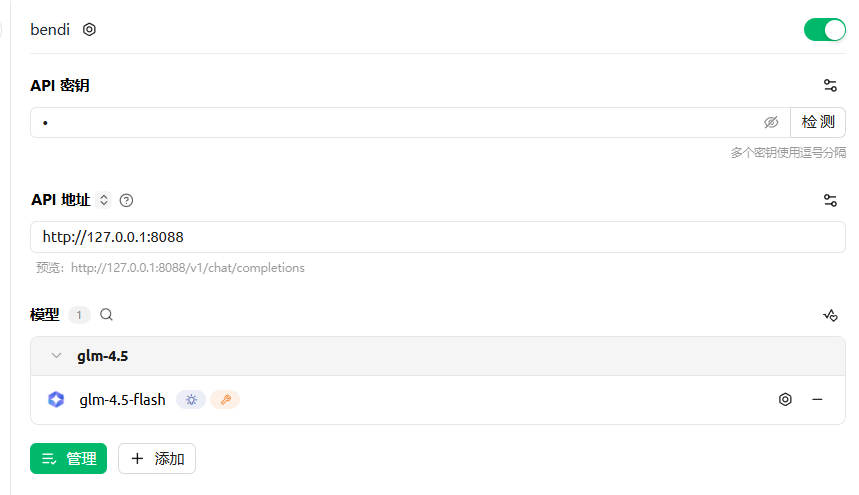Click the 检测 check button
This screenshot has height=495, width=859.
click(817, 122)
